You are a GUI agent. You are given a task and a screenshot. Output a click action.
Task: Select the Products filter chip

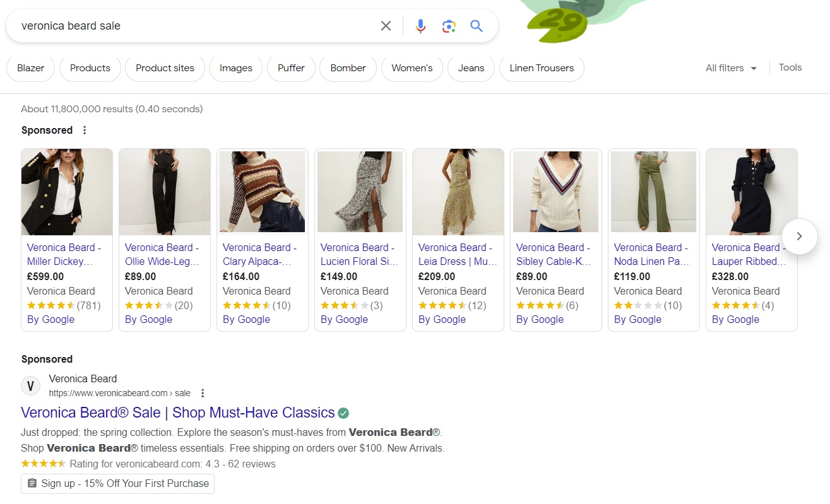click(x=90, y=68)
